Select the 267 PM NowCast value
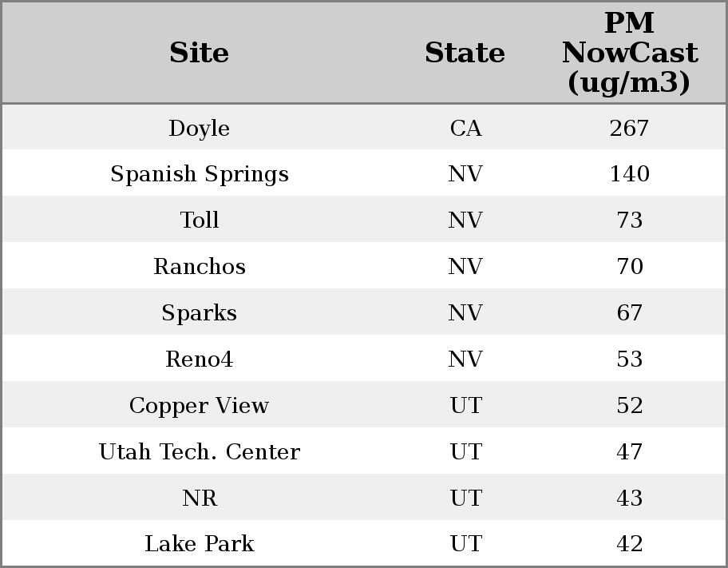The width and height of the screenshot is (728, 568). (x=629, y=129)
